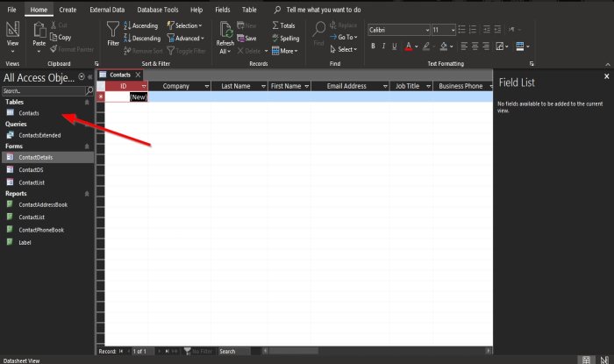The width and height of the screenshot is (614, 364).
Task: Sort records with Ascending button
Action: pyautogui.click(x=141, y=25)
